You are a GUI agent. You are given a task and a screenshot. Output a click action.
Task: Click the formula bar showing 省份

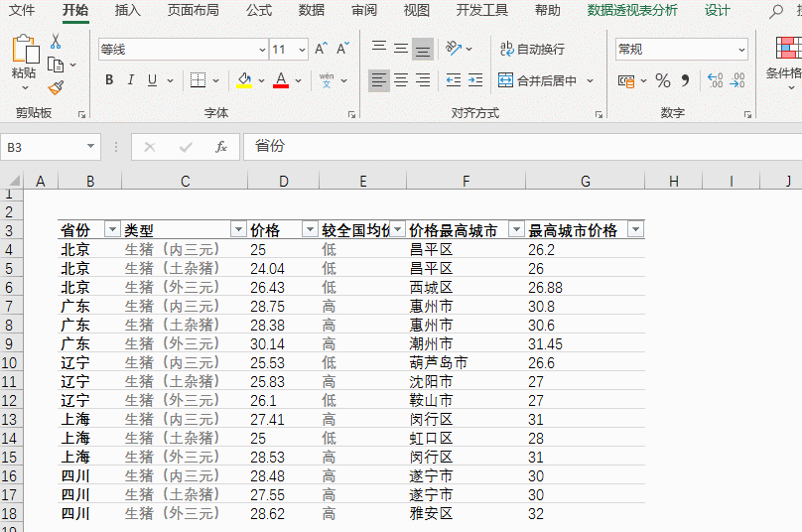point(522,147)
